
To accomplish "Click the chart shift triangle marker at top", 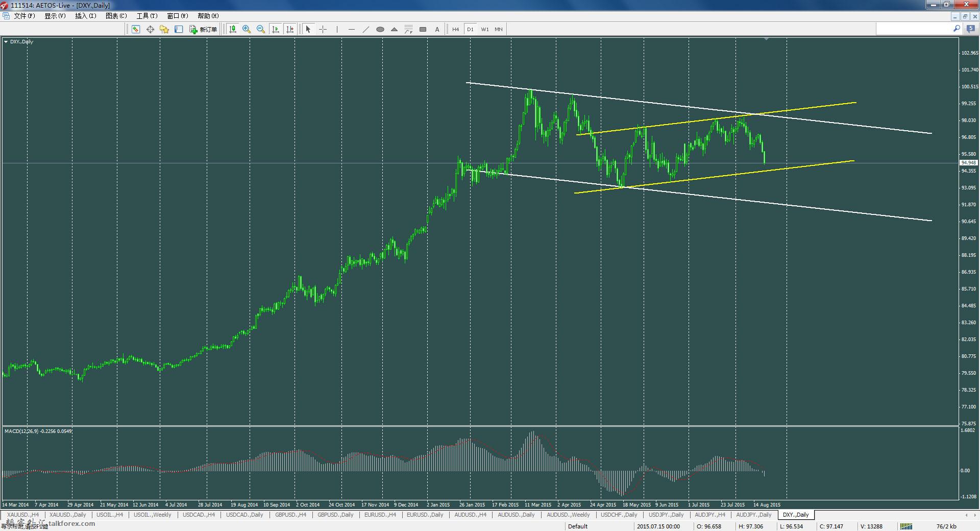I will tap(766, 39).
